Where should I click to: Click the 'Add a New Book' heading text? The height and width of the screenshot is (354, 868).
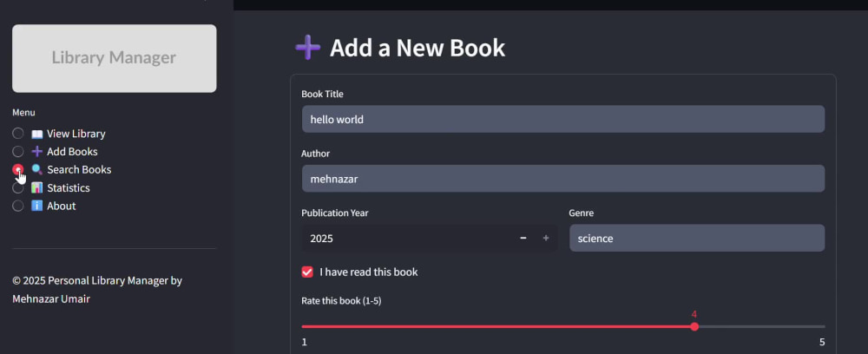[x=418, y=48]
